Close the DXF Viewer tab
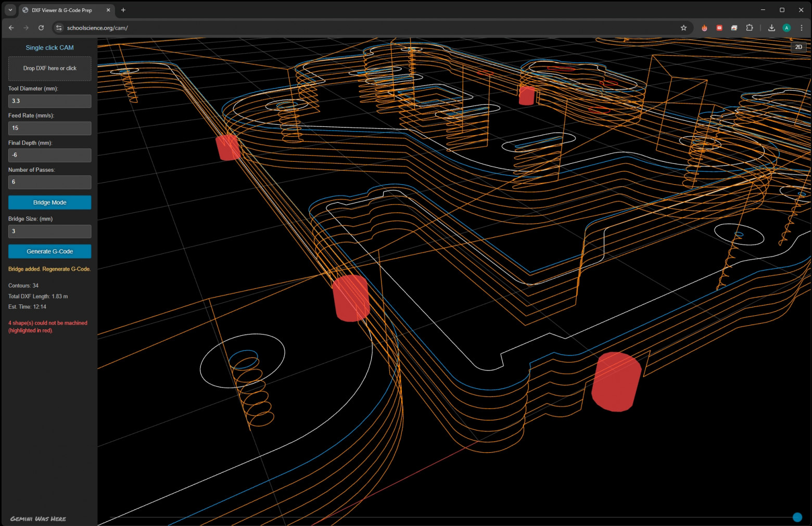 [108, 10]
